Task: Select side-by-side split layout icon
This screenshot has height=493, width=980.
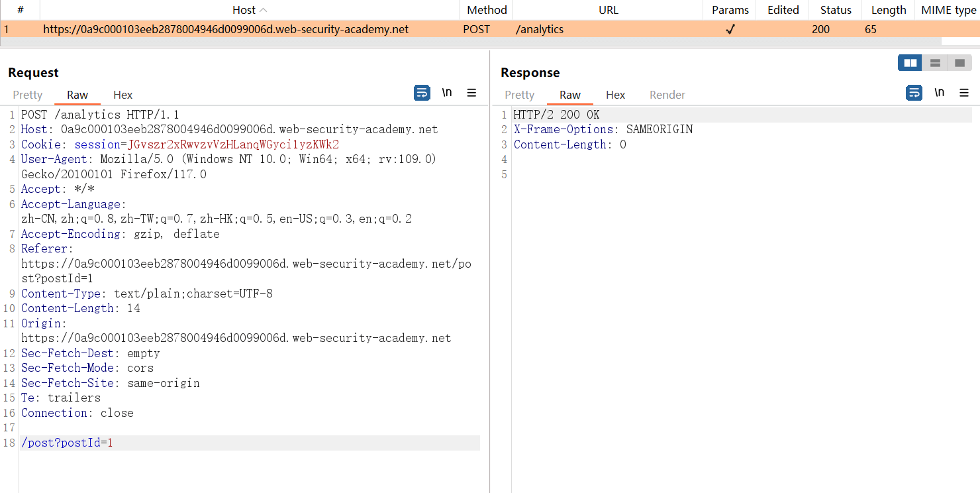Action: click(x=910, y=63)
